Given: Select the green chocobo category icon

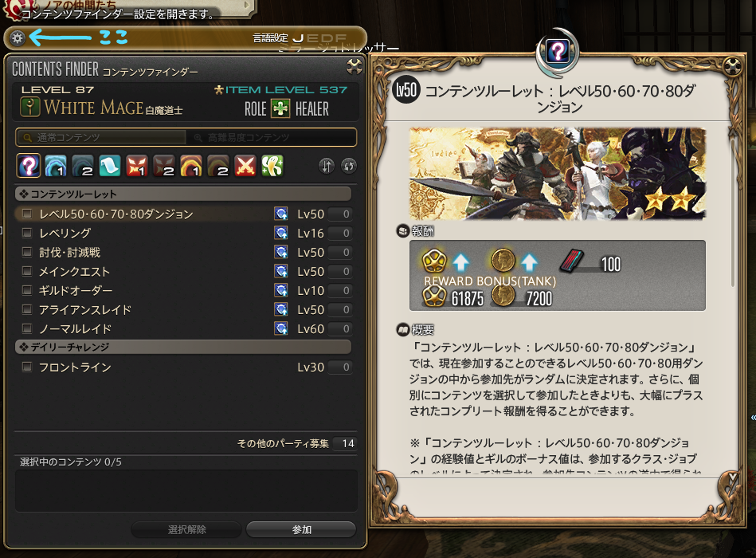Looking at the screenshot, I should click(272, 166).
